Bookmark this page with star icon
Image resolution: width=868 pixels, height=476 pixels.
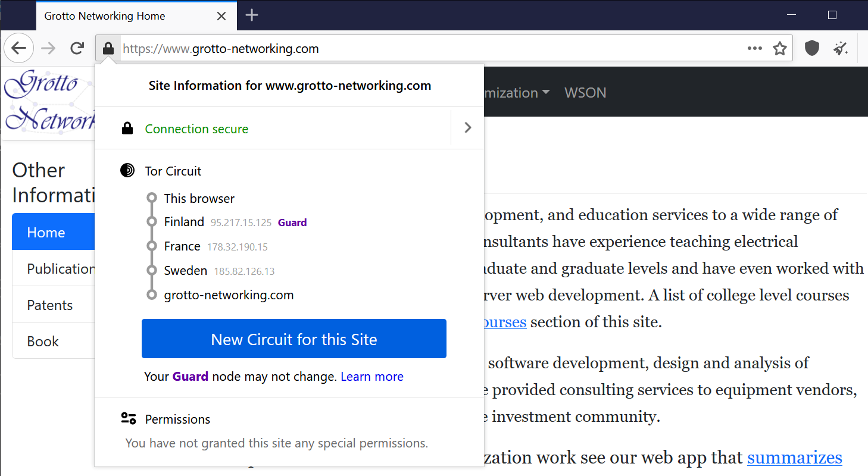pos(780,49)
